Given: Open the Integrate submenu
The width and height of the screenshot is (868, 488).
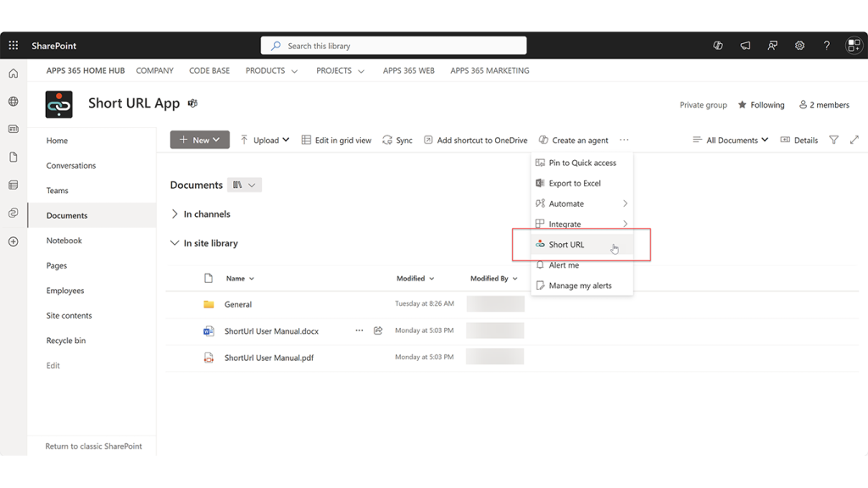Looking at the screenshot, I should click(581, 224).
